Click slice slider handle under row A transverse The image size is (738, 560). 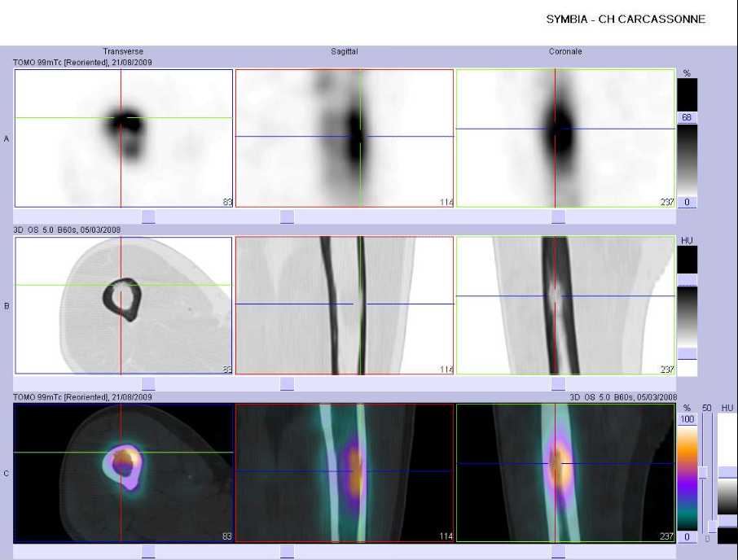coord(148,217)
